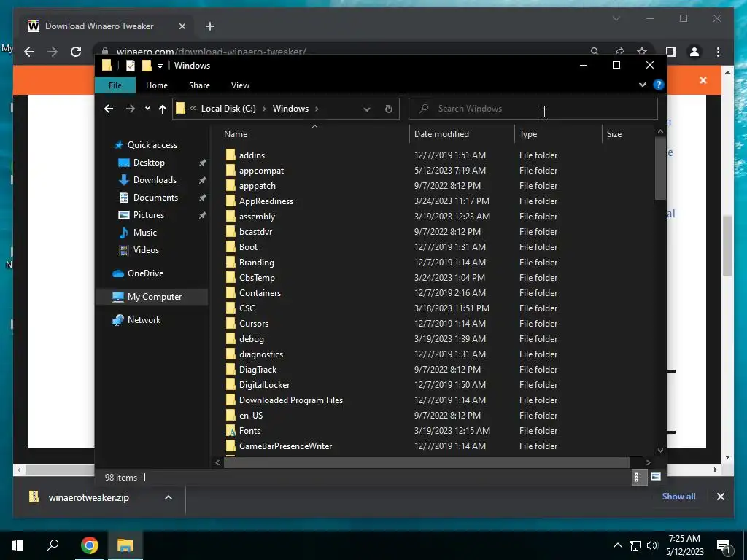Open Desktop in Quick access
Viewport: 747px width, 560px height.
[149, 163]
